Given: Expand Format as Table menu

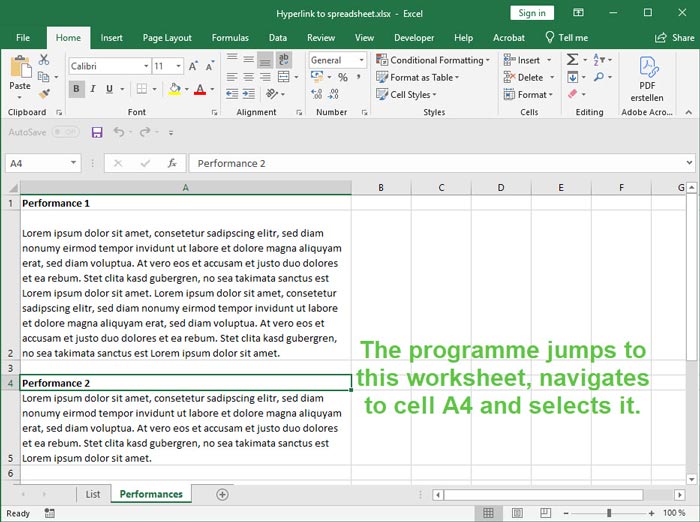Looking at the screenshot, I should click(417, 77).
